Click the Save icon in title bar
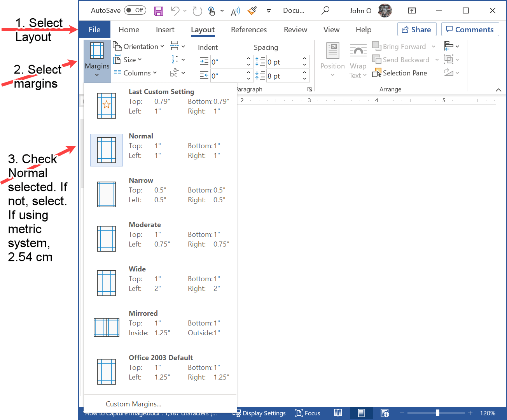 159,11
